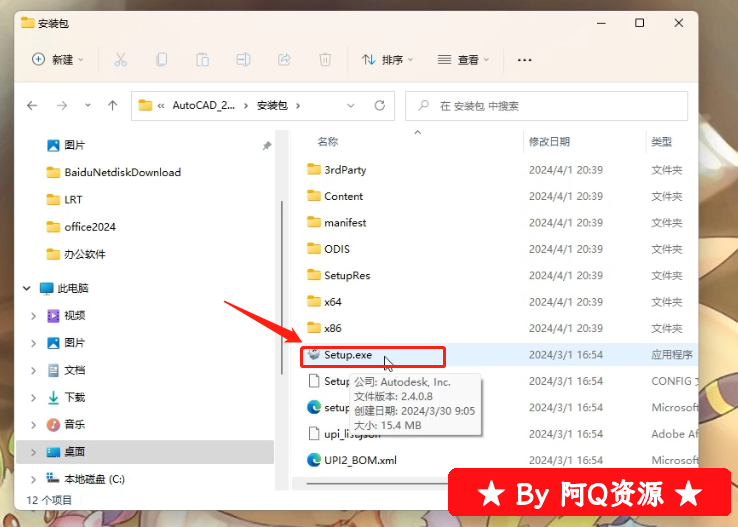Select 桌面 in navigation pane
The height and width of the screenshot is (527, 738).
coord(66,452)
